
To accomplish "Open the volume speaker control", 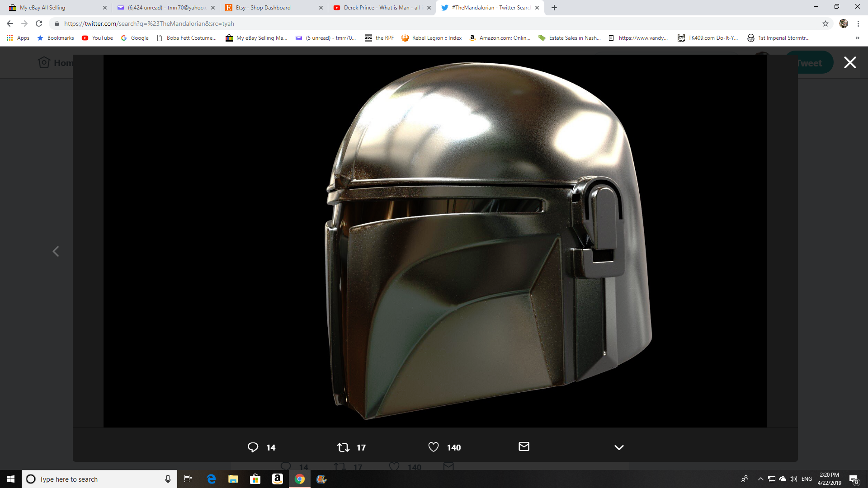I will click(x=793, y=479).
